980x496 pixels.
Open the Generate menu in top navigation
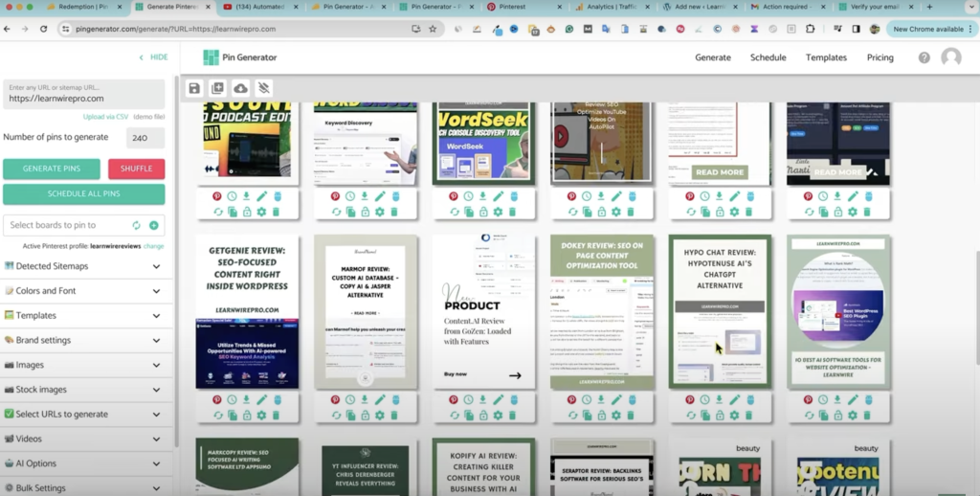(712, 57)
